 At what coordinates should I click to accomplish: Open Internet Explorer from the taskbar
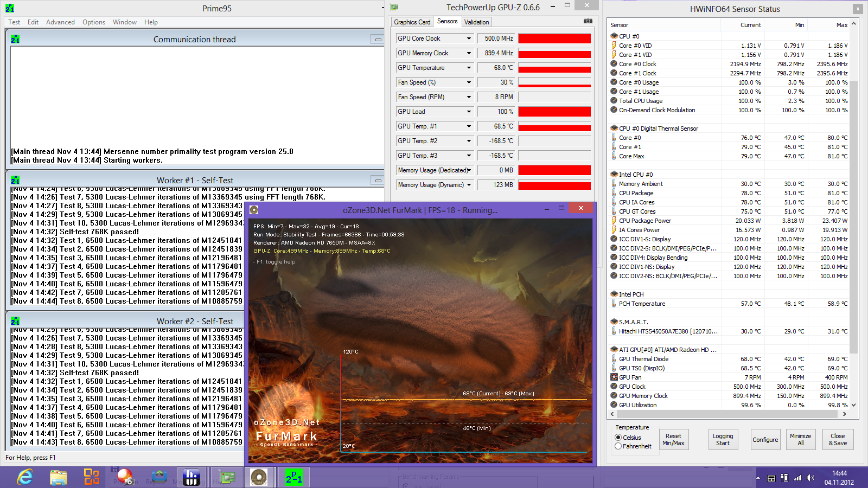coord(25,477)
